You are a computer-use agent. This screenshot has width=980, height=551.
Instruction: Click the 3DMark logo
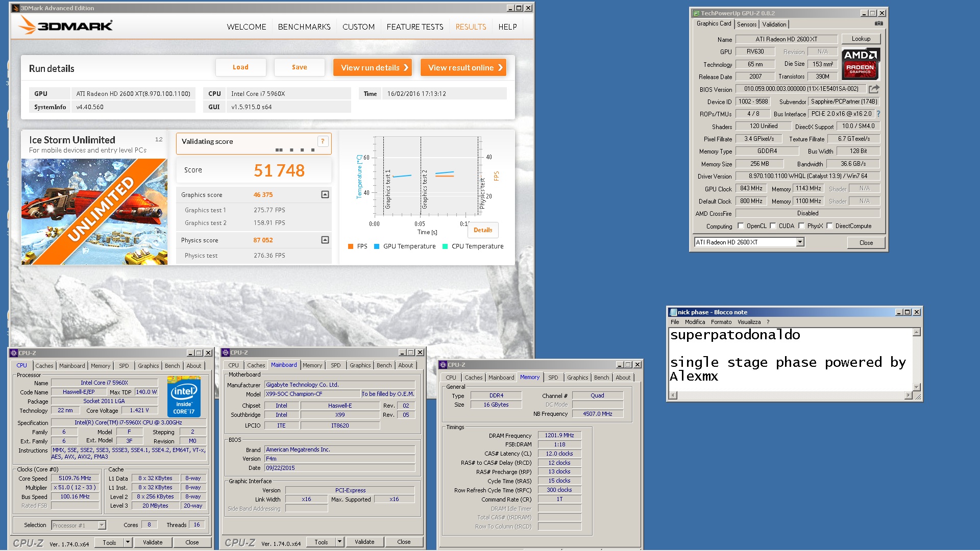pyautogui.click(x=65, y=25)
